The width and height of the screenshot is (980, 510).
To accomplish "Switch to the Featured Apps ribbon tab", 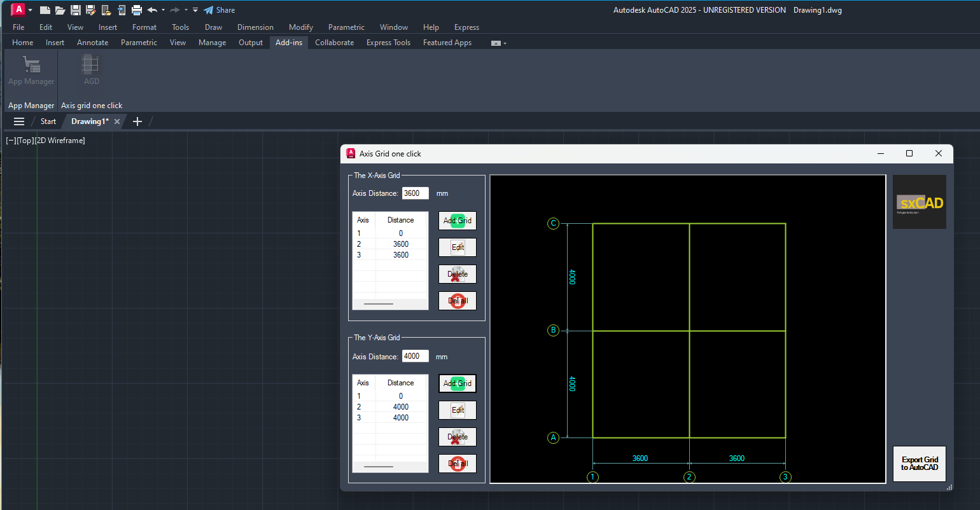I will (x=447, y=43).
